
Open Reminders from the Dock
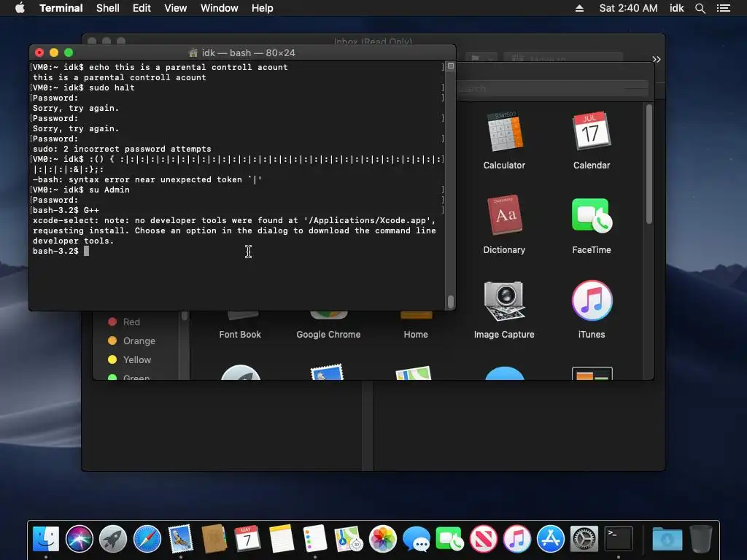coord(315,539)
